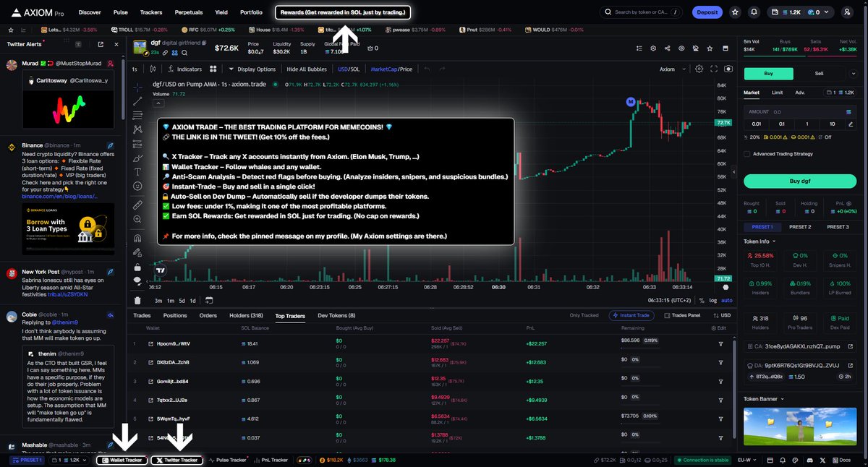
Task: Open chart settings gear icon
Action: 699,69
